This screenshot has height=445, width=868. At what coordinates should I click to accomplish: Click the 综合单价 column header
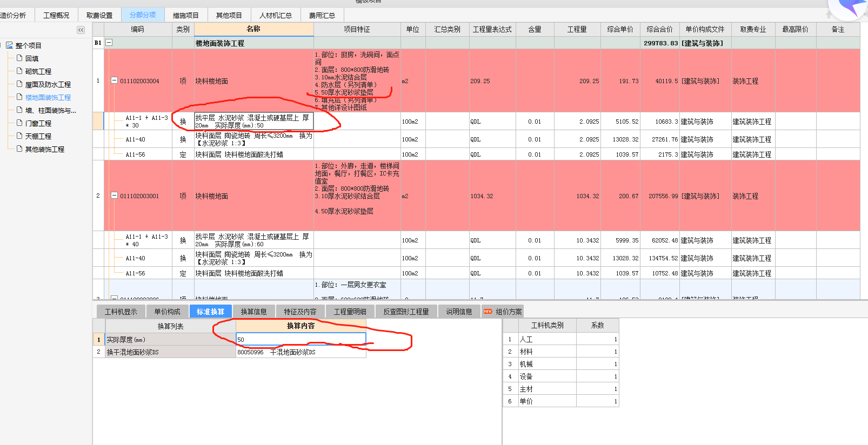tap(620, 29)
